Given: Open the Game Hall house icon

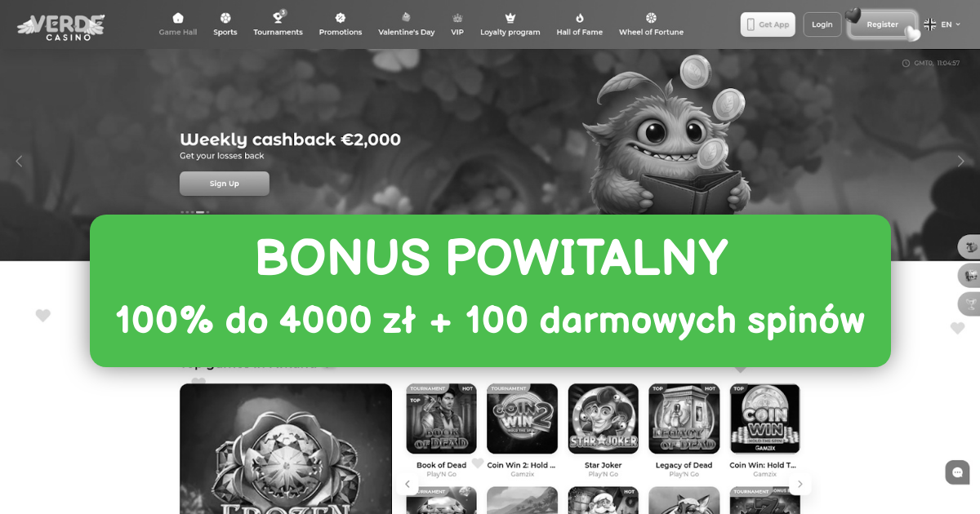Looking at the screenshot, I should pyautogui.click(x=178, y=18).
